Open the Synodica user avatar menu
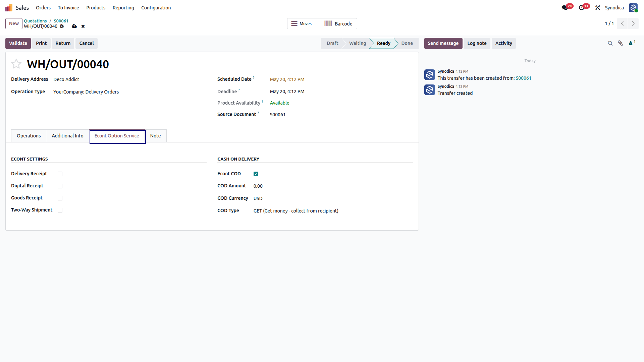644x362 pixels. (633, 8)
